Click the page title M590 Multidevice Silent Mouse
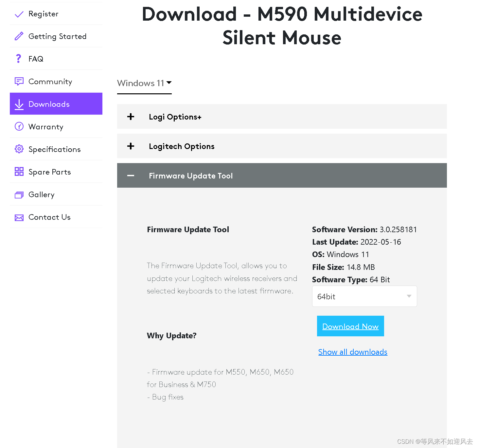Image resolution: width=478 pixels, height=448 pixels. click(x=282, y=26)
